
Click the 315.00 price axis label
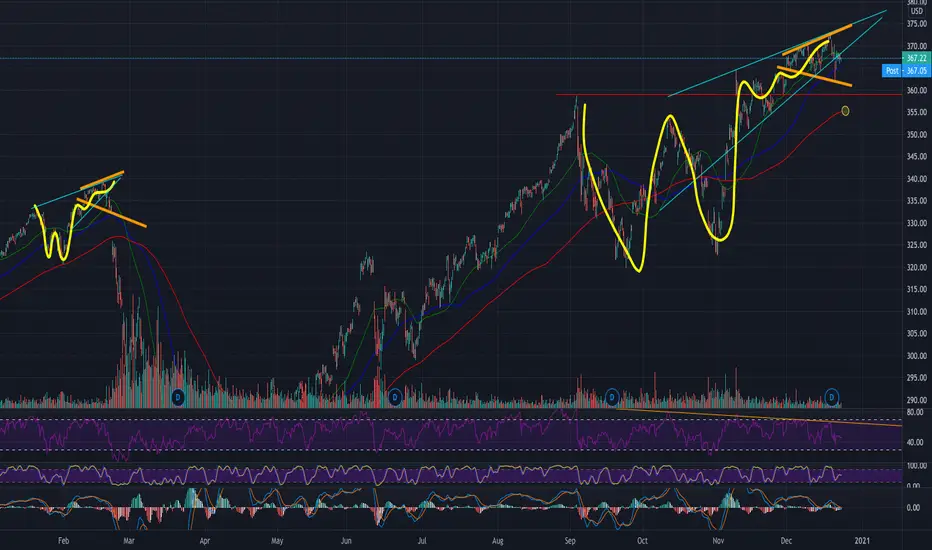click(917, 289)
